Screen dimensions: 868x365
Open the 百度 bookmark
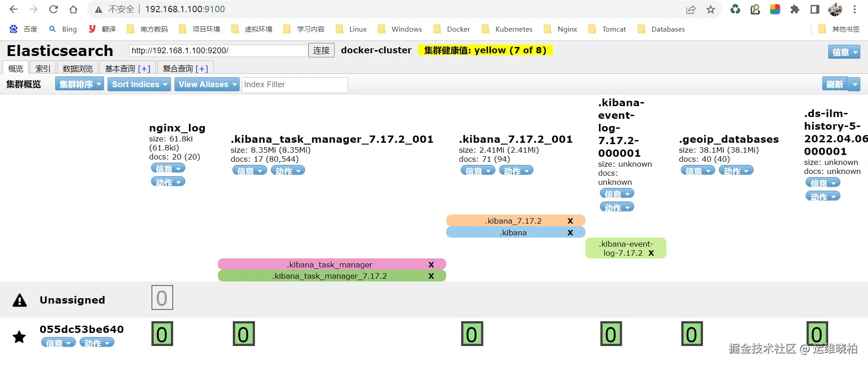pos(24,29)
